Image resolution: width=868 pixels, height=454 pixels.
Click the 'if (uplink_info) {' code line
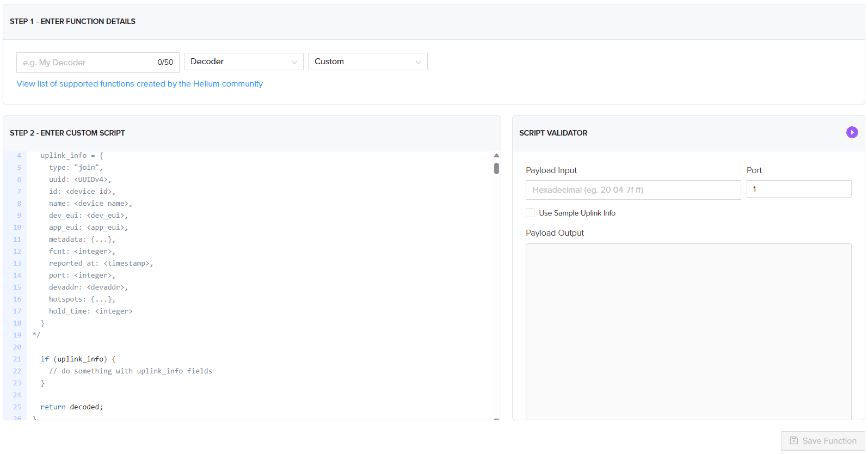78,359
